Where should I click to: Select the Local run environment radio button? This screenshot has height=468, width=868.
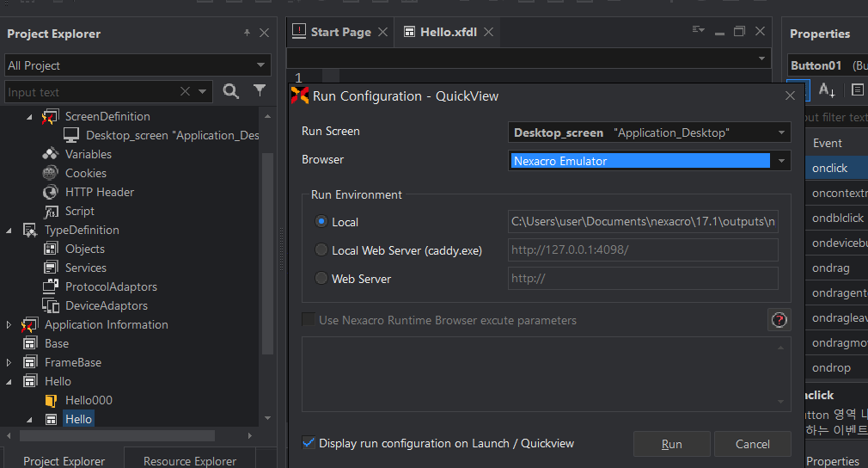point(321,221)
